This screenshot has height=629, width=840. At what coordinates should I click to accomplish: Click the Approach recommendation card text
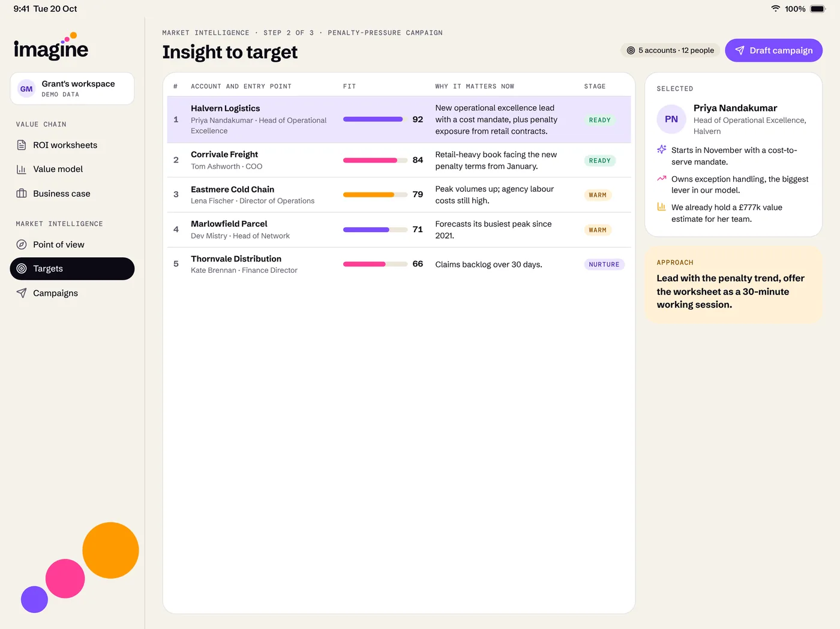731,291
